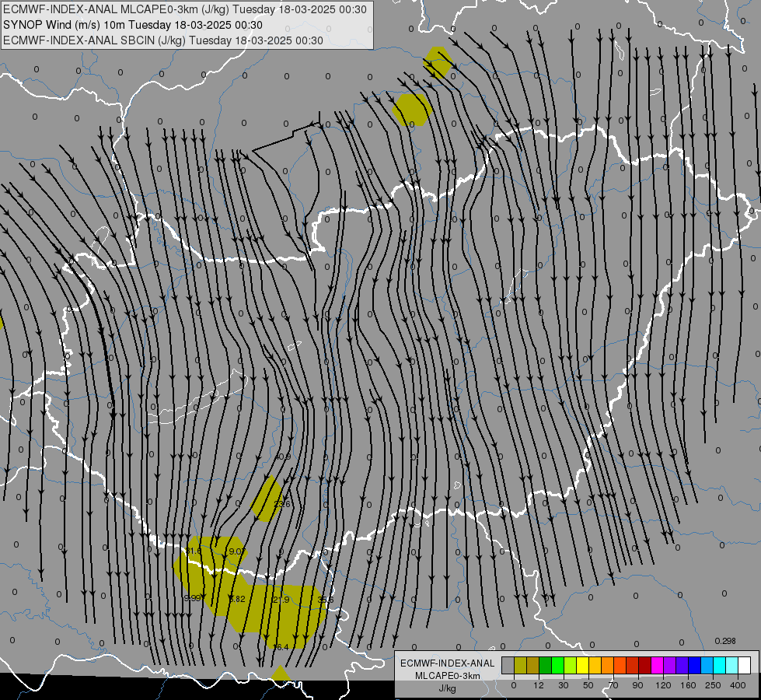Click the '9.99' value on the map
761x700 pixels.
click(192, 598)
